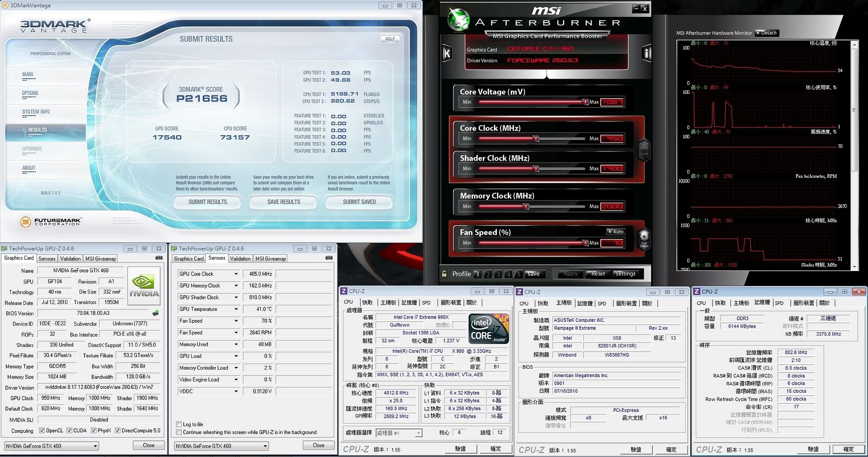Click Detach on the Hardware Monitor
This screenshot has width=868, height=457.
pyautogui.click(x=766, y=33)
